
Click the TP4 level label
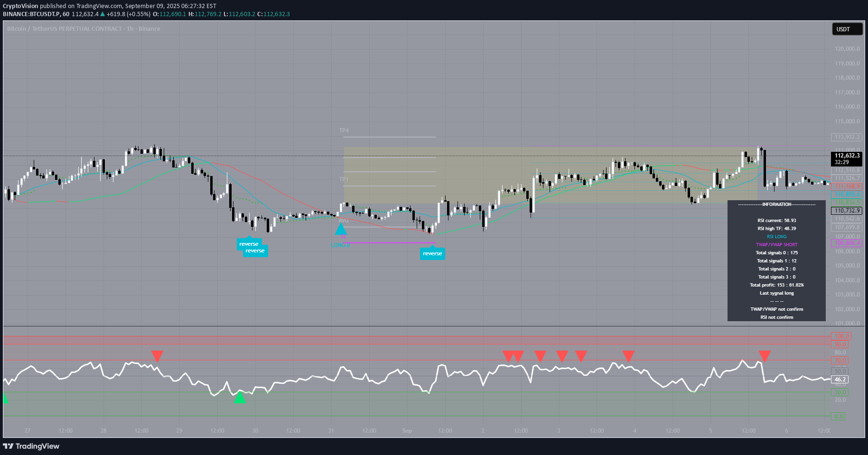coord(344,130)
